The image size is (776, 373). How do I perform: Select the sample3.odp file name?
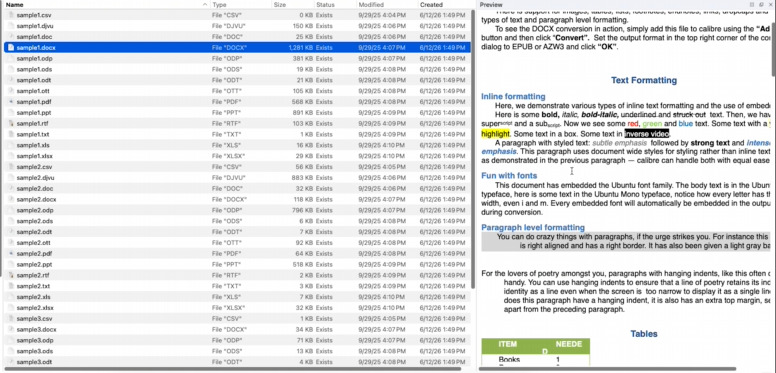pos(35,340)
